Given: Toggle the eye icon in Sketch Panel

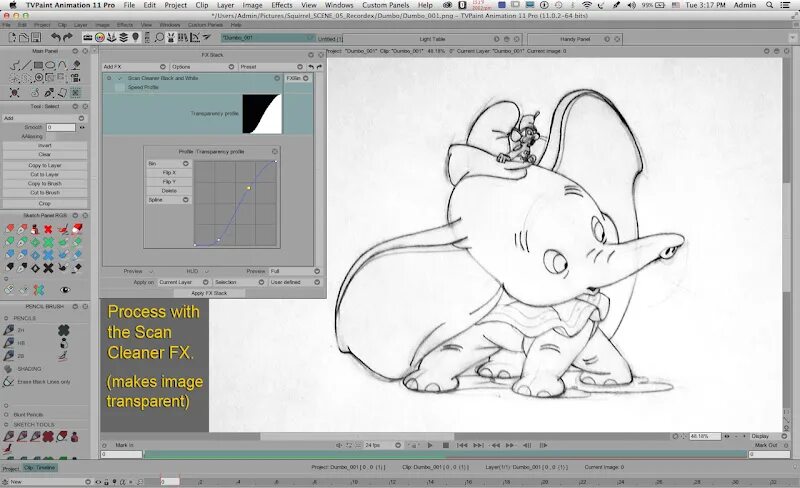Looking at the screenshot, I should click(x=65, y=290).
